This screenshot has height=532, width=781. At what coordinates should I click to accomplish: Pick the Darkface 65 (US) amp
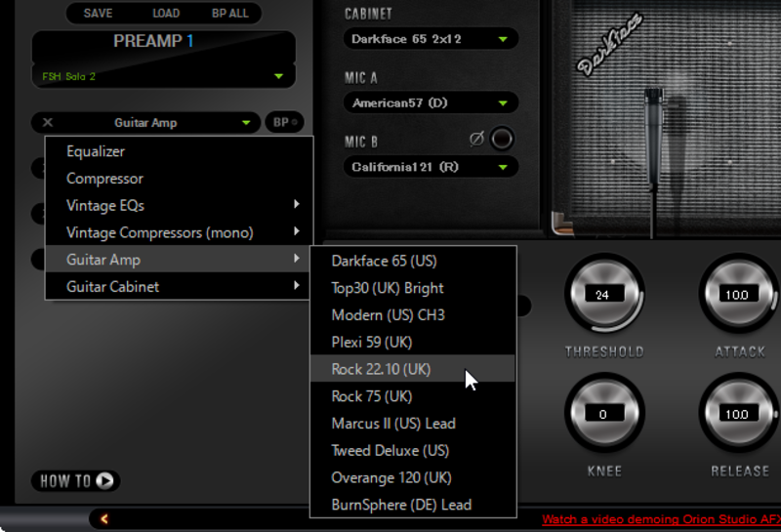(x=413, y=261)
